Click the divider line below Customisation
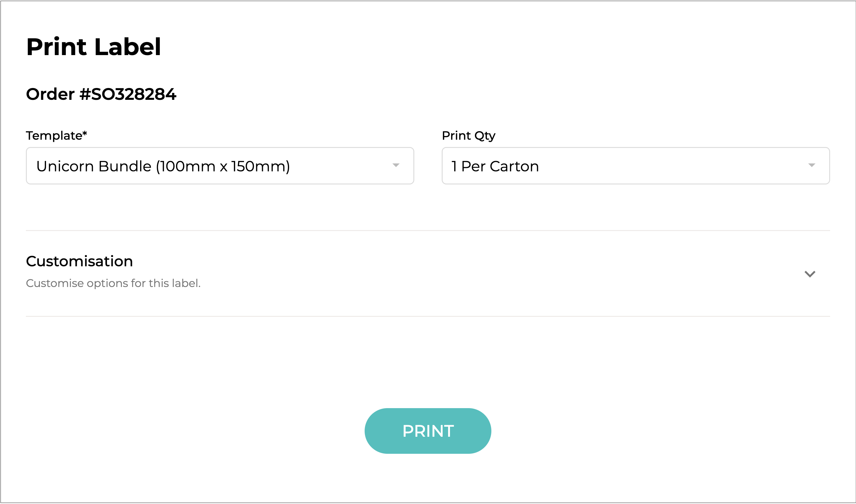 point(428,316)
